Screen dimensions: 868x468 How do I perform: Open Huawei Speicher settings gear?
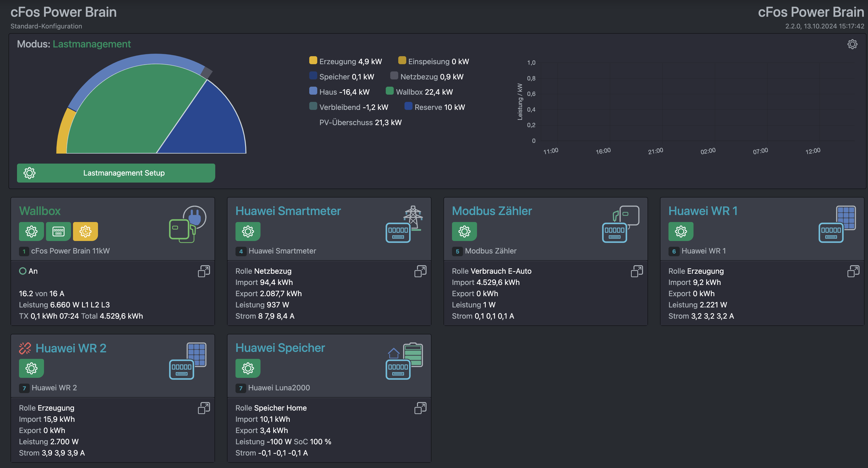[x=248, y=368]
